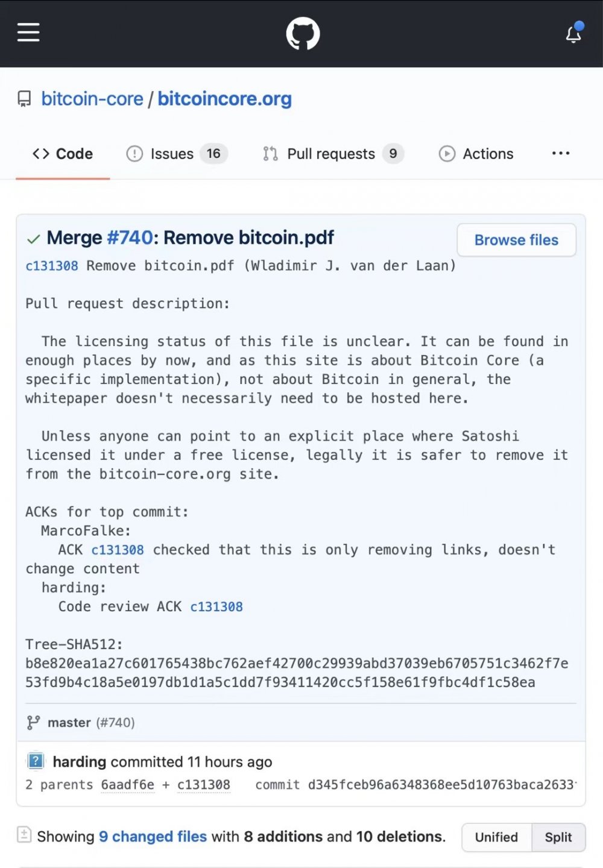The image size is (603, 868).
Task: Open the Pull requests tab
Action: (333, 154)
